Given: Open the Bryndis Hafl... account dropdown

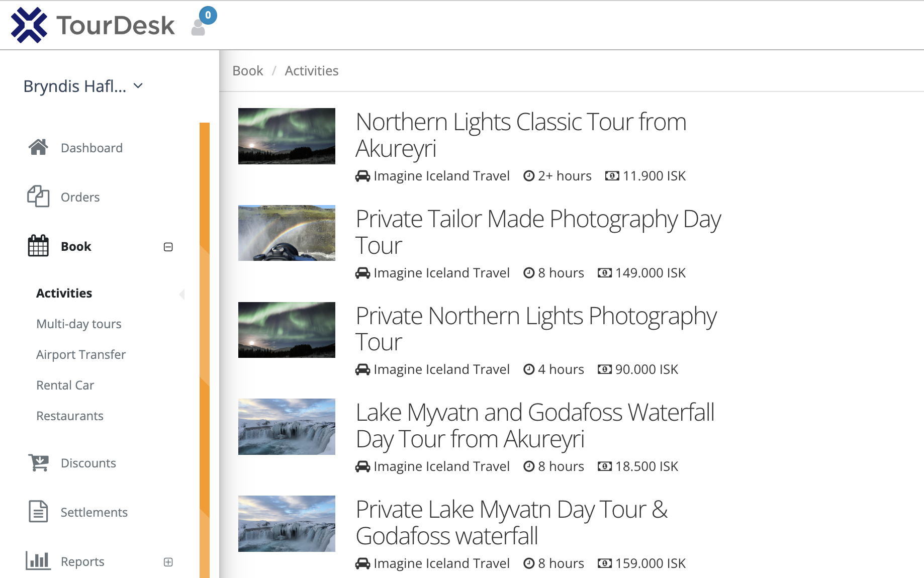Looking at the screenshot, I should click(x=83, y=86).
